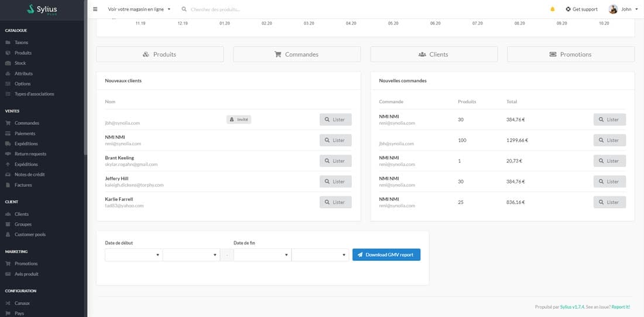Click Pays in the Configuration section
The height and width of the screenshot is (317, 644).
pyautogui.click(x=19, y=313)
